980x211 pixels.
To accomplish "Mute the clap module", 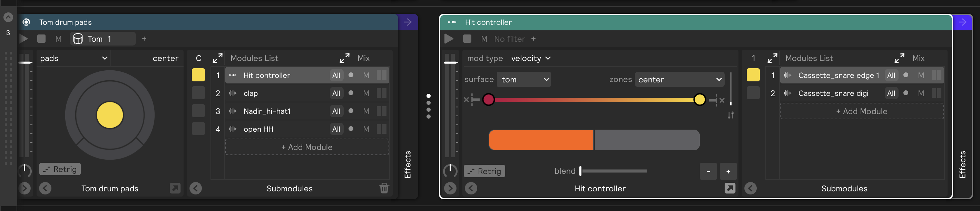I will 366,93.
